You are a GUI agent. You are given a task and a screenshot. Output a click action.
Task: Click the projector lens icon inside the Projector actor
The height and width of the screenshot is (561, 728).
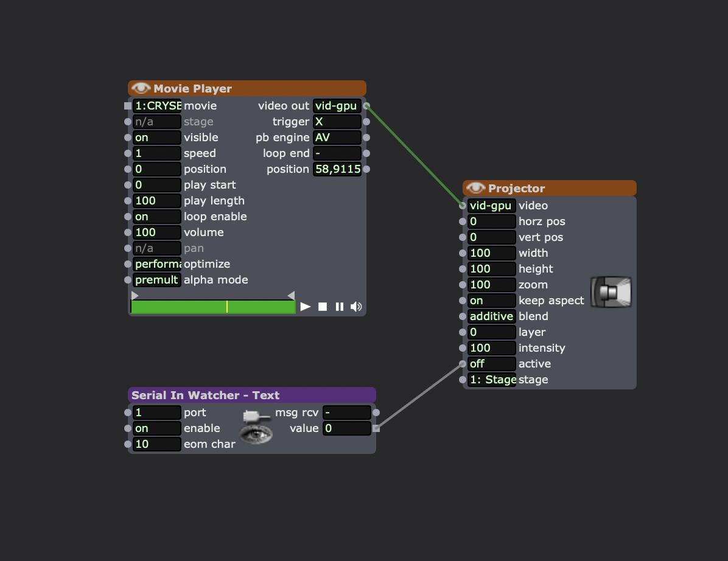(x=611, y=292)
